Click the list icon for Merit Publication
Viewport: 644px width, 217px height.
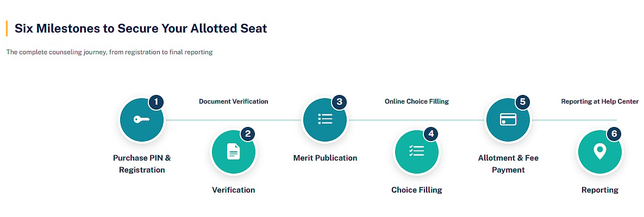click(325, 119)
